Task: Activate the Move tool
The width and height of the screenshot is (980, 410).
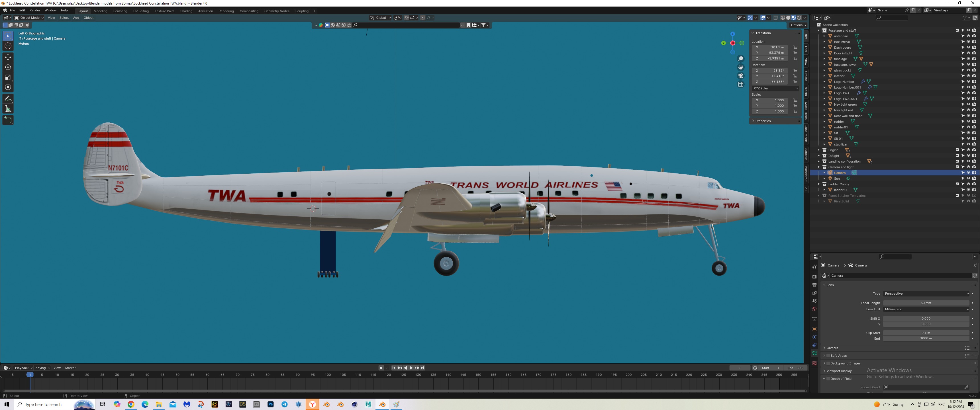Action: tap(8, 57)
